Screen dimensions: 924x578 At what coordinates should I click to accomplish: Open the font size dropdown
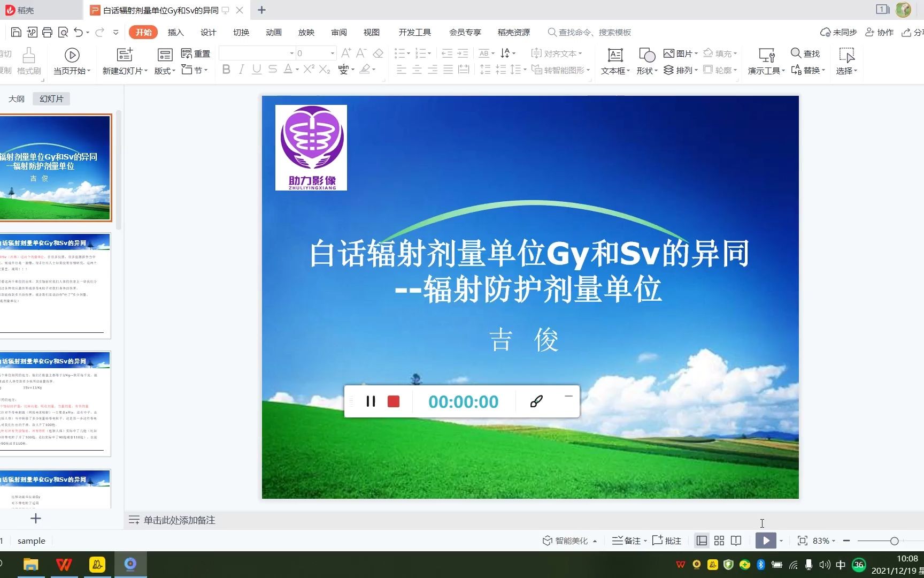pyautogui.click(x=331, y=53)
